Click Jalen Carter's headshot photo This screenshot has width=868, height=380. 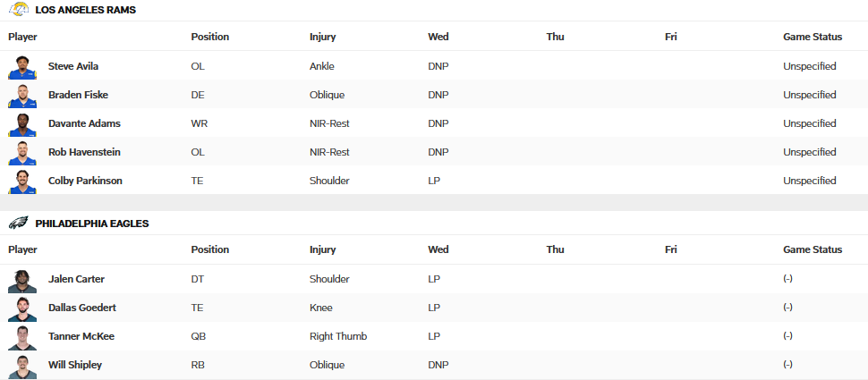pyautogui.click(x=22, y=280)
